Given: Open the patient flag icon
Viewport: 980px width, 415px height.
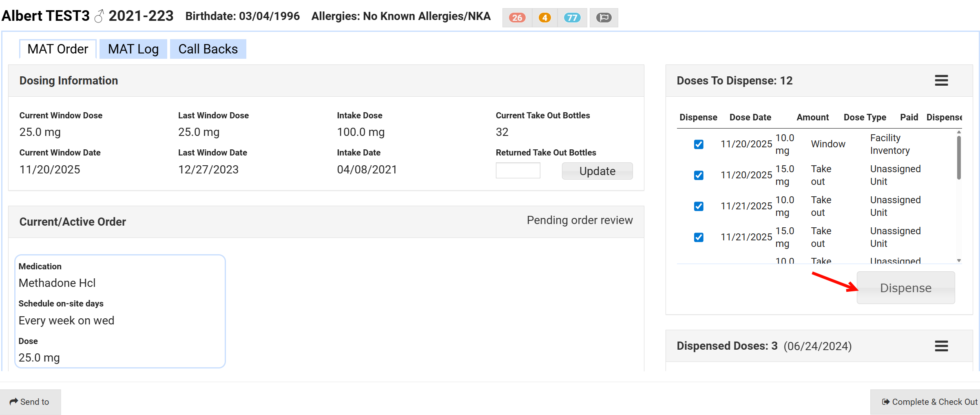Looking at the screenshot, I should click(604, 18).
